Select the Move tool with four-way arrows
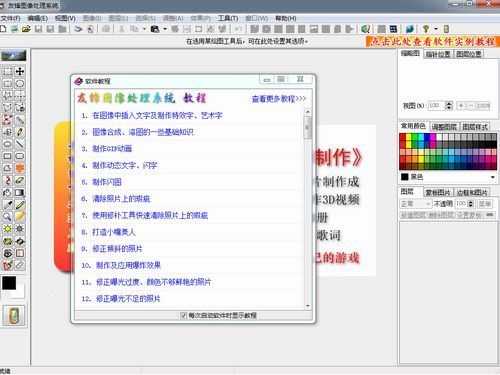This screenshot has width=500, height=375. pyautogui.click(x=20, y=71)
